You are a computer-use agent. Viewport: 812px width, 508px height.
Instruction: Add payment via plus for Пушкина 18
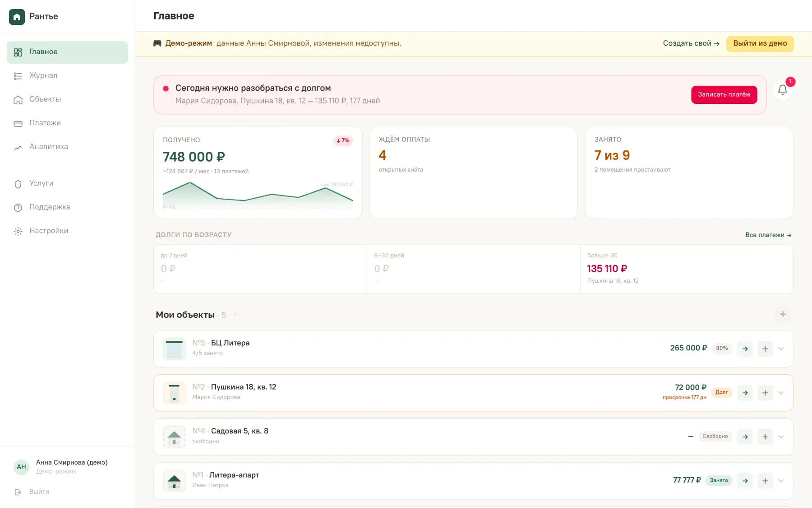(765, 393)
